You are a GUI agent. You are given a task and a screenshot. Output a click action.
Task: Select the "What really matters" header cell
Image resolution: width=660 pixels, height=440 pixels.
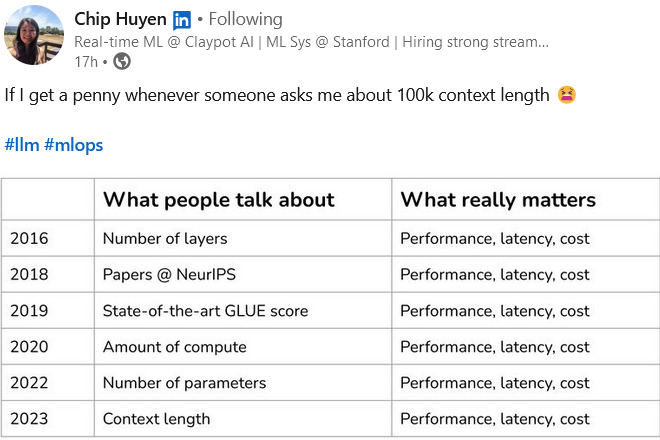pyautogui.click(x=498, y=200)
